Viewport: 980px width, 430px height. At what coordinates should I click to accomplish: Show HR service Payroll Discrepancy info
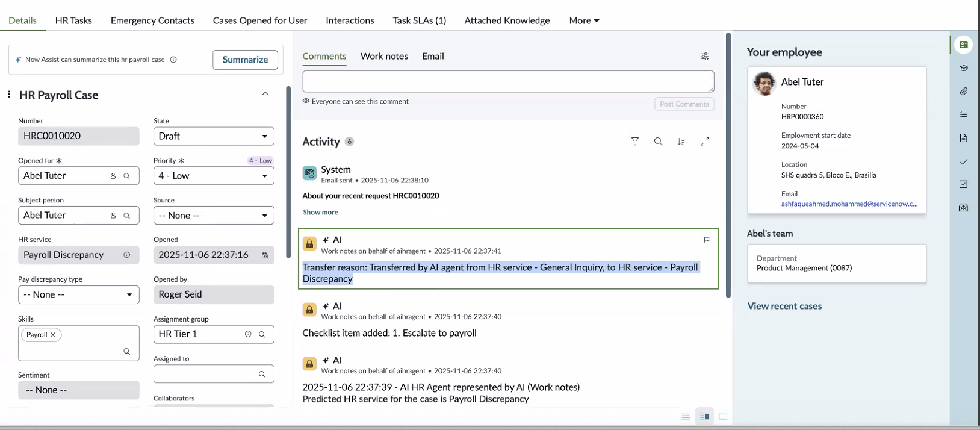tap(127, 255)
